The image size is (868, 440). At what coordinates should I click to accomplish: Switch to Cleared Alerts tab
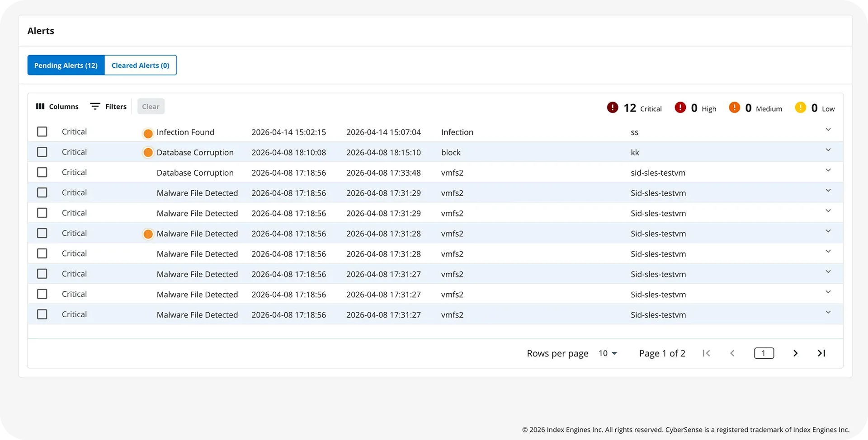(x=141, y=65)
